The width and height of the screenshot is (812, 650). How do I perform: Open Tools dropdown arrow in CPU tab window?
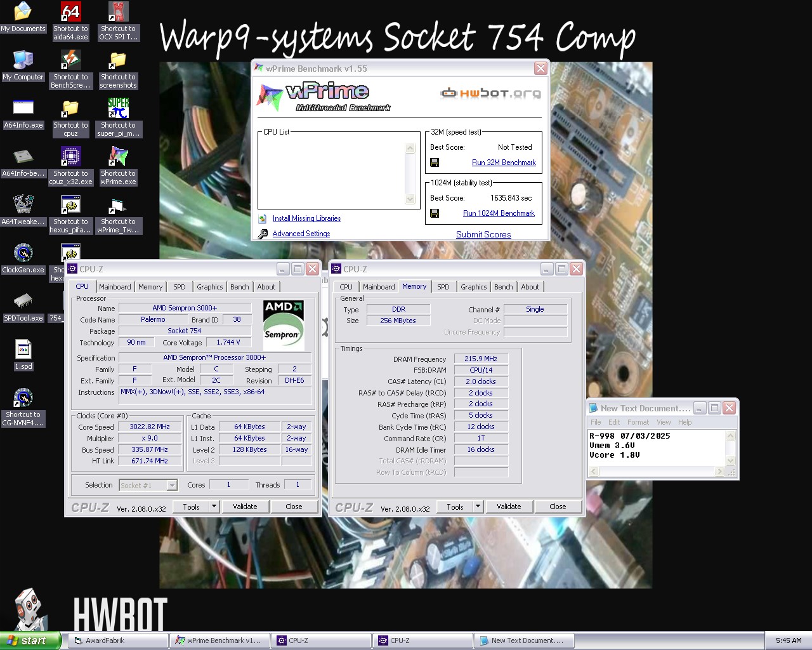click(214, 507)
